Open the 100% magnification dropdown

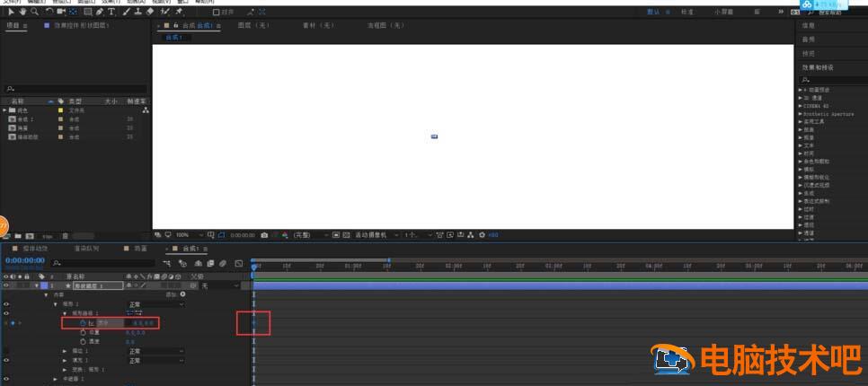(190, 235)
